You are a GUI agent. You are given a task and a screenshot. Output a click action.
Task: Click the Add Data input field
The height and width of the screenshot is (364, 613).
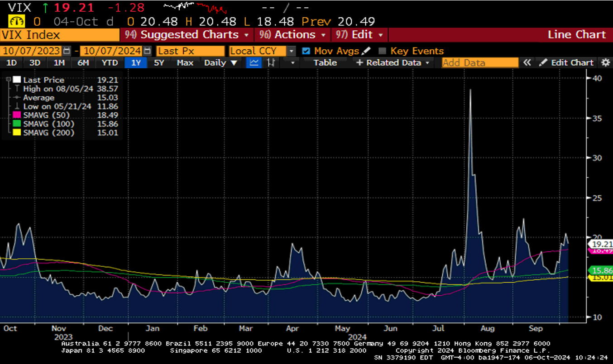click(x=480, y=63)
